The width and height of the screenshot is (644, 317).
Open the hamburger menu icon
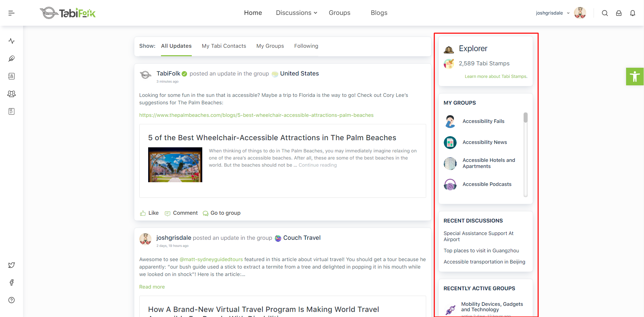tap(11, 13)
